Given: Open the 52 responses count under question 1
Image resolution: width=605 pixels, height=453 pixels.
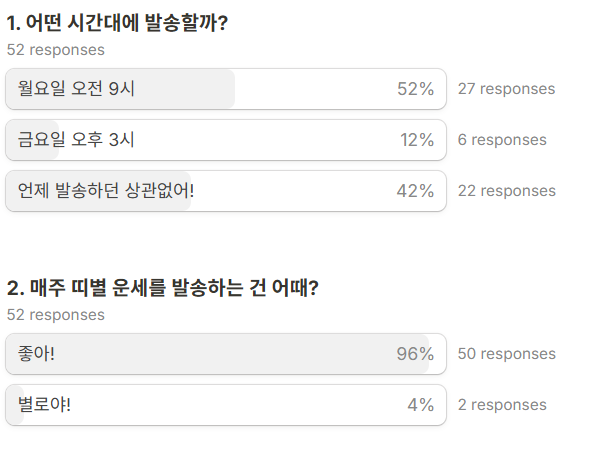Looking at the screenshot, I should click(55, 49).
